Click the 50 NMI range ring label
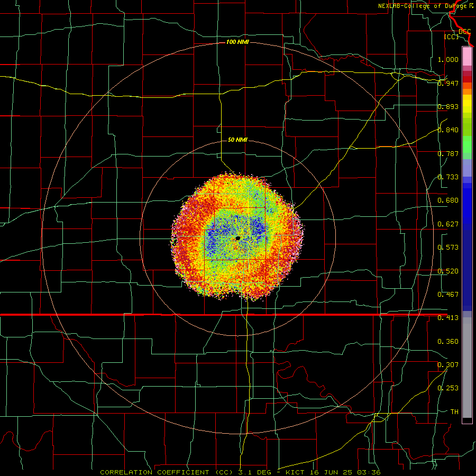The image size is (476, 476). click(237, 140)
